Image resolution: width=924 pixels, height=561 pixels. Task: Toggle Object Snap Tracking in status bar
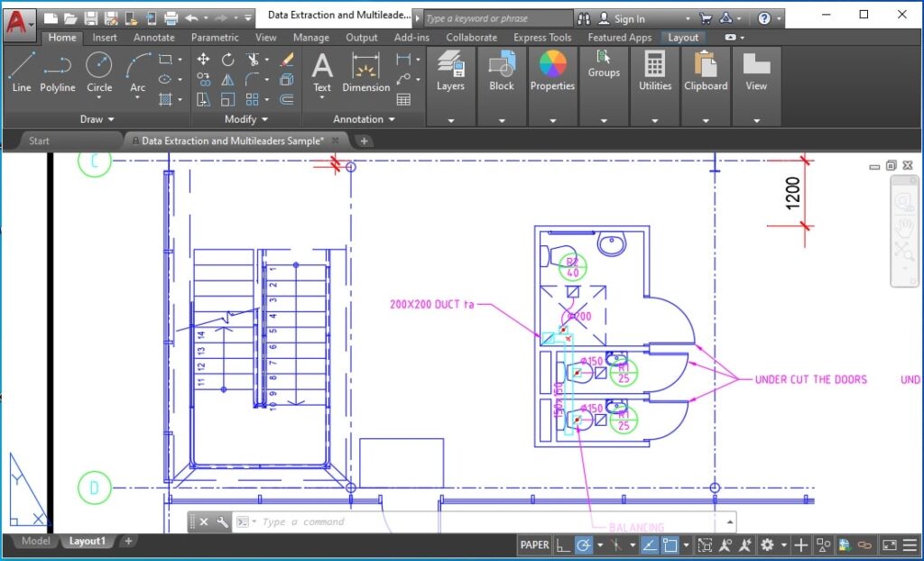[x=649, y=545]
